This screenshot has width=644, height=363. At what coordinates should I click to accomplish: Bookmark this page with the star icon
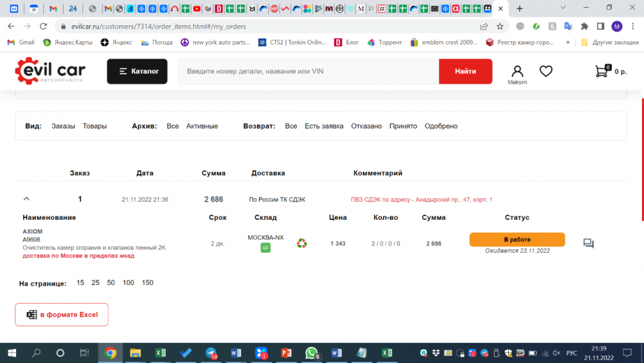pos(500,26)
